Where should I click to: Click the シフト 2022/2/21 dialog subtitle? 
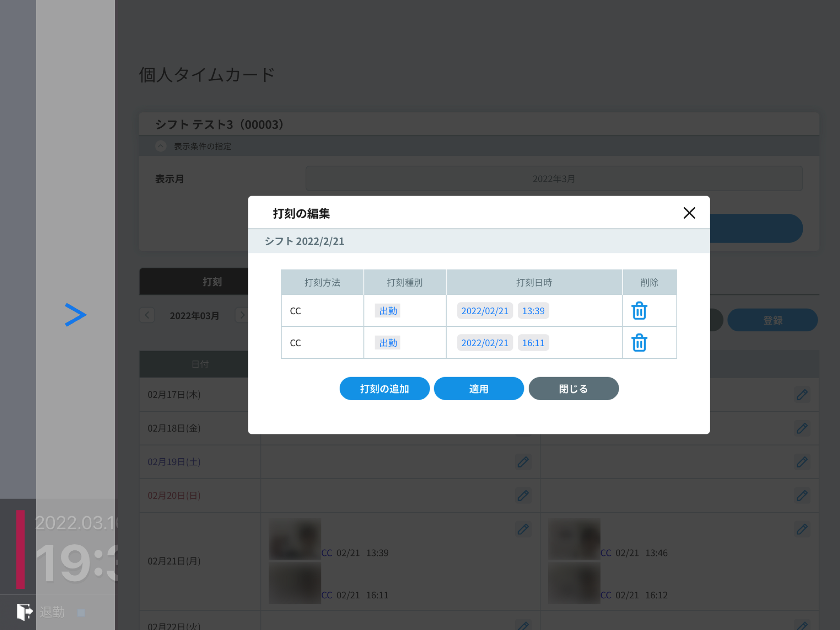304,241
